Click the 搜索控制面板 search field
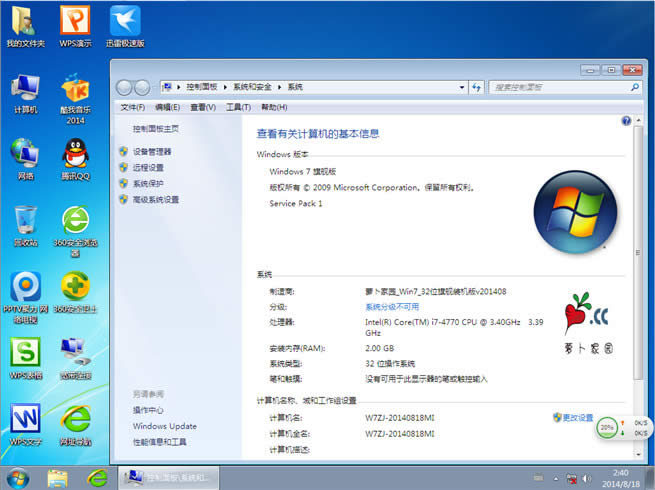The image size is (655, 490). 555,87
